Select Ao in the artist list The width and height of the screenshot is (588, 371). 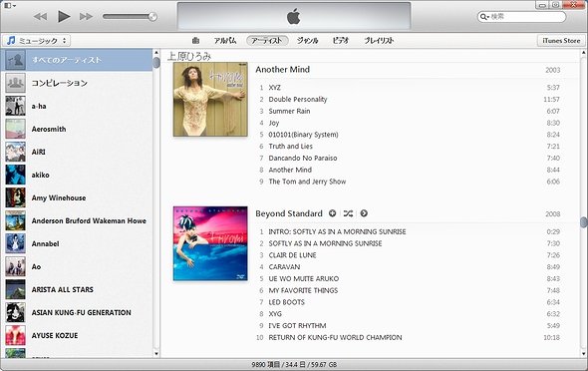tap(77, 266)
